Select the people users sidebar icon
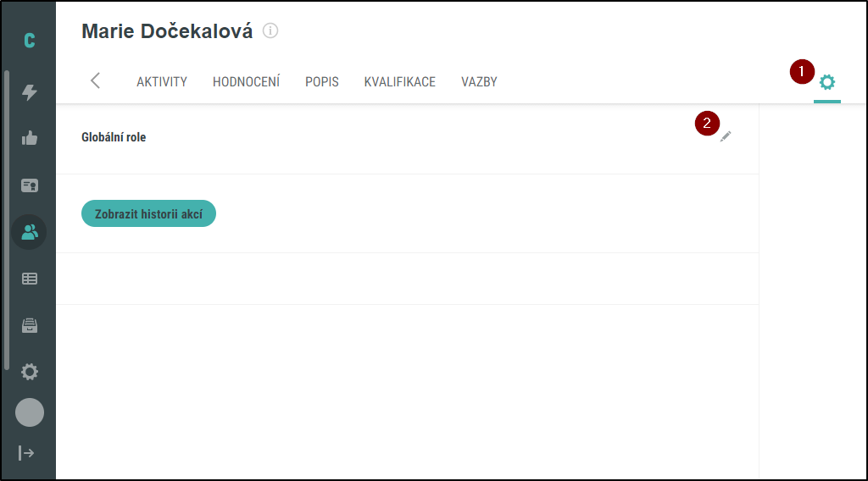Screen dimensions: 868x481 point(30,232)
